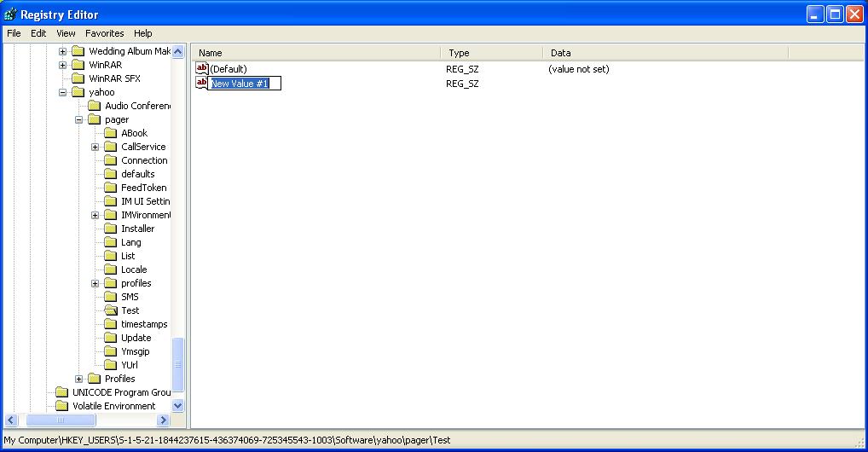Screen dimensions: 868x452
Task: Open the Favorites menu
Action: click(x=105, y=33)
